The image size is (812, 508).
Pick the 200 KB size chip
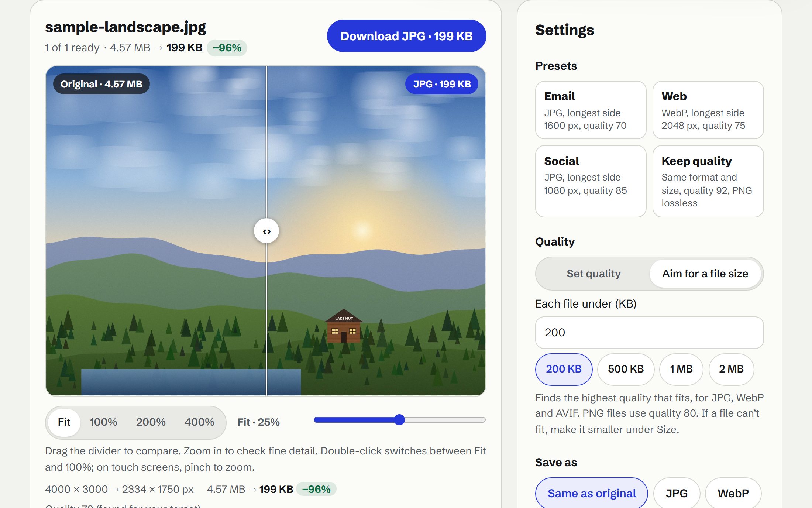(x=564, y=369)
